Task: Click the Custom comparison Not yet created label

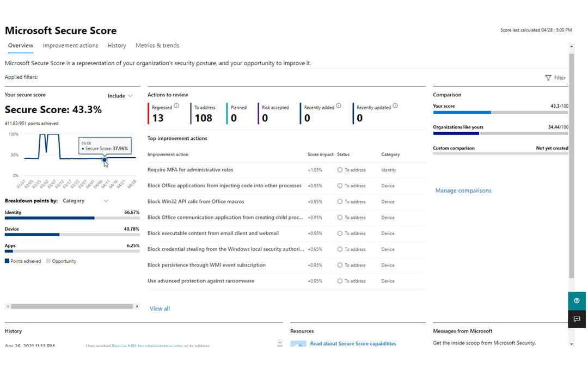Action: coord(552,148)
